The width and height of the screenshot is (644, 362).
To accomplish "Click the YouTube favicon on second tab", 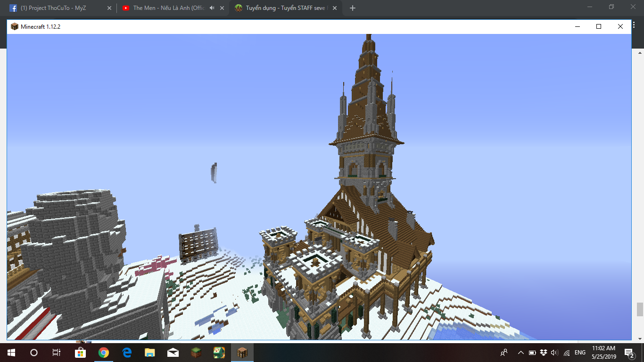I will pos(126,8).
